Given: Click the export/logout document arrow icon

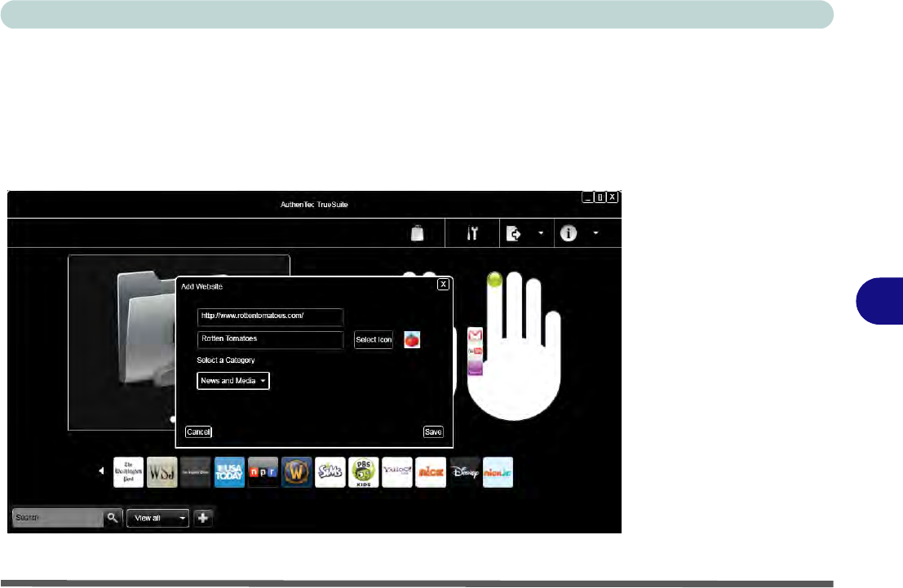Looking at the screenshot, I should pos(514,233).
